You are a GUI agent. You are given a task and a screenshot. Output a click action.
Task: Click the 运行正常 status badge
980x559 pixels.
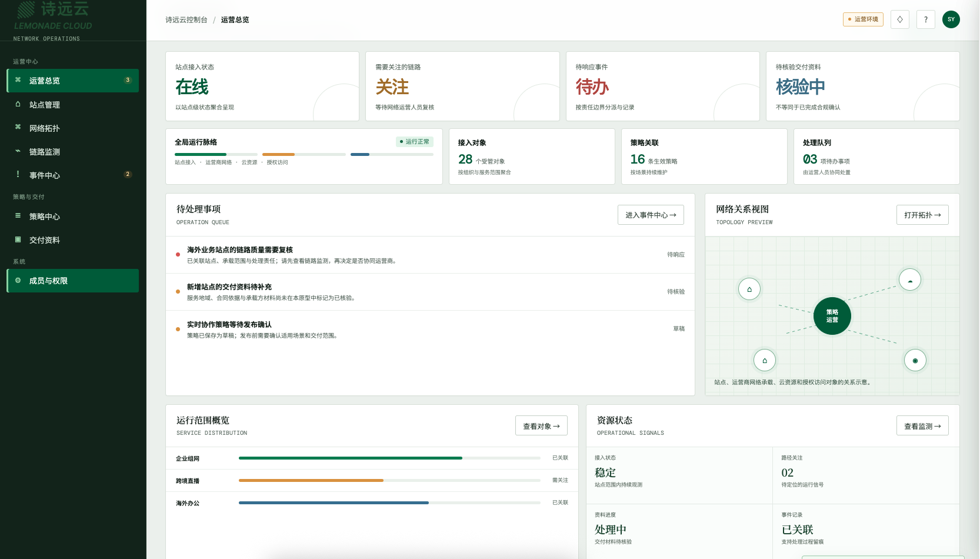415,142
